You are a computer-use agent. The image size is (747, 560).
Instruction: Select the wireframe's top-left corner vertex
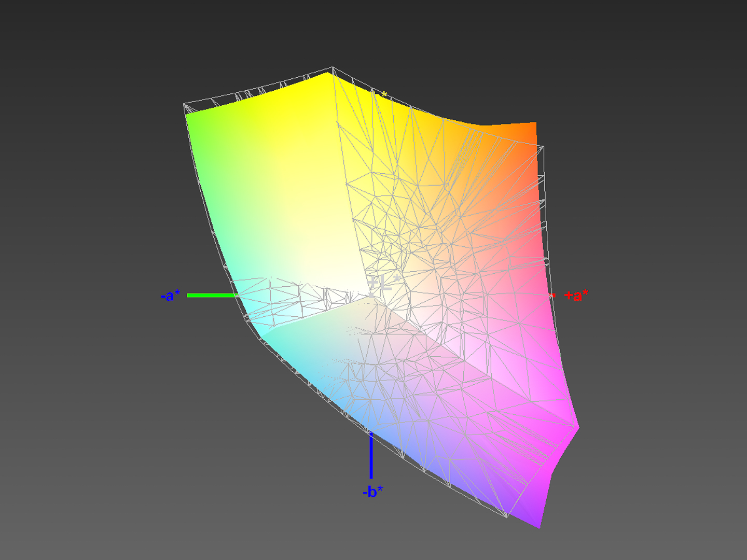[184, 105]
